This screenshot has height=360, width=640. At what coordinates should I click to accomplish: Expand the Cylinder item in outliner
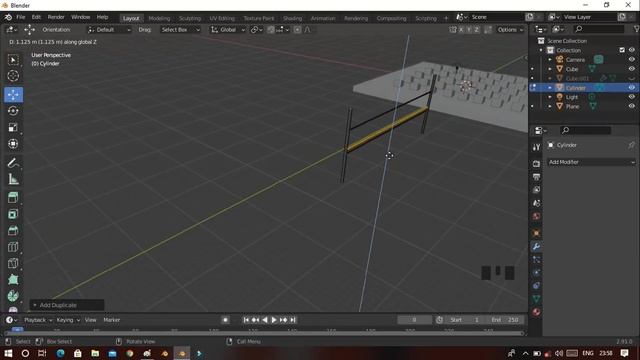(x=550, y=88)
